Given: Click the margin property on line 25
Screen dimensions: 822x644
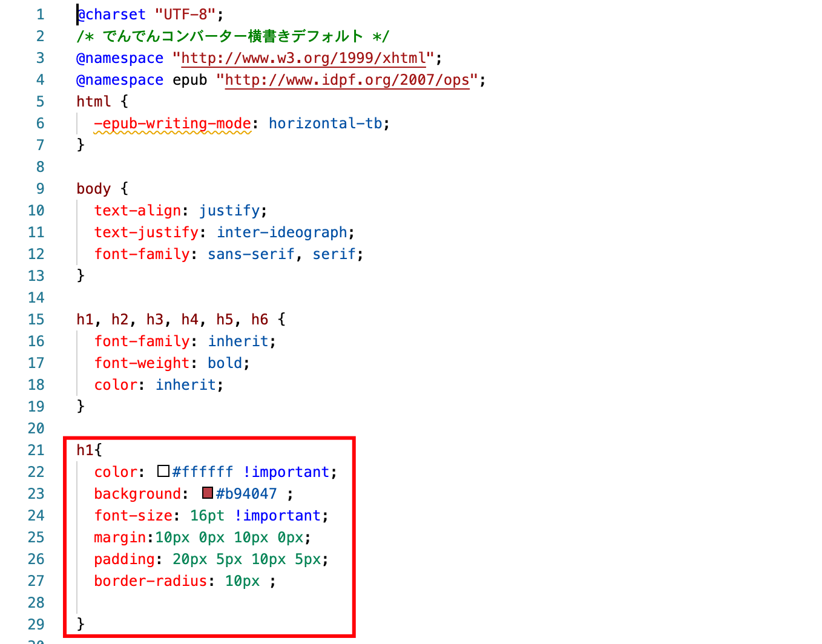Looking at the screenshot, I should (120, 537).
